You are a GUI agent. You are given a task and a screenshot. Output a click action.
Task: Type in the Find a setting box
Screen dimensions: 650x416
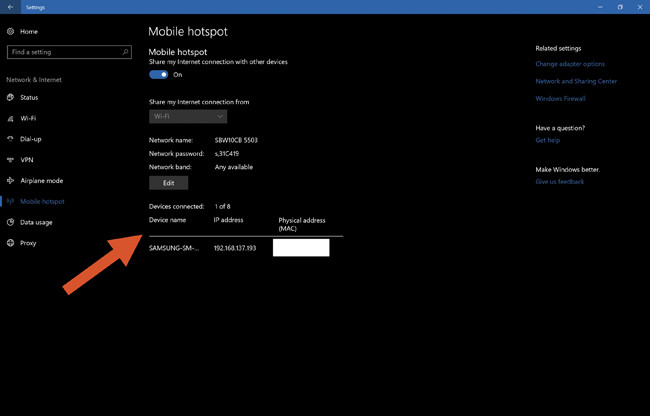[62, 52]
